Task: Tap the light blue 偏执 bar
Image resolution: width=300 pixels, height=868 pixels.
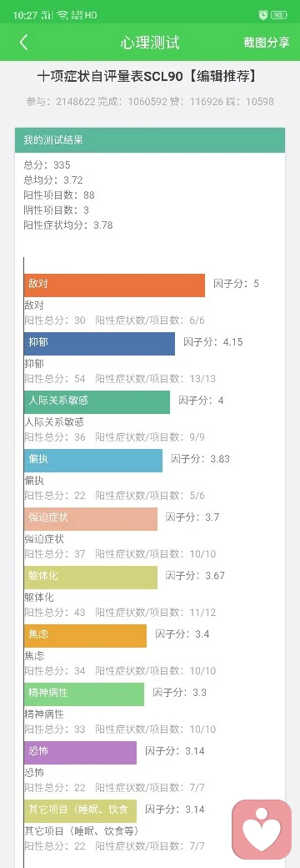Action: (x=93, y=461)
